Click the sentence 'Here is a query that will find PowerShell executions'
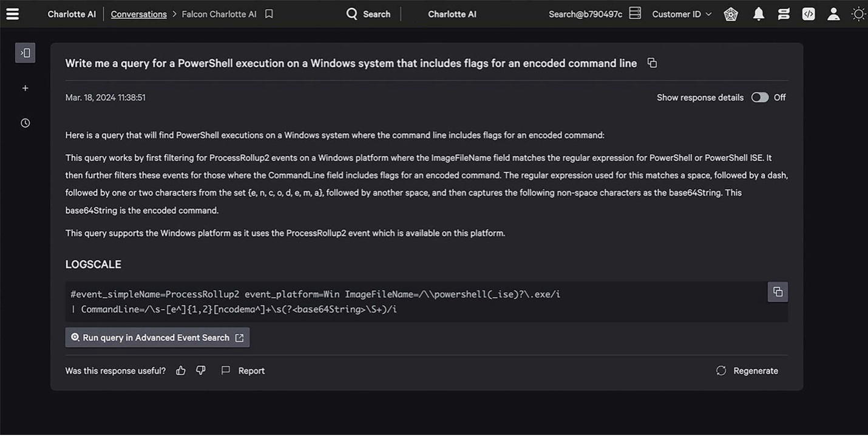868x438 pixels. click(x=335, y=135)
